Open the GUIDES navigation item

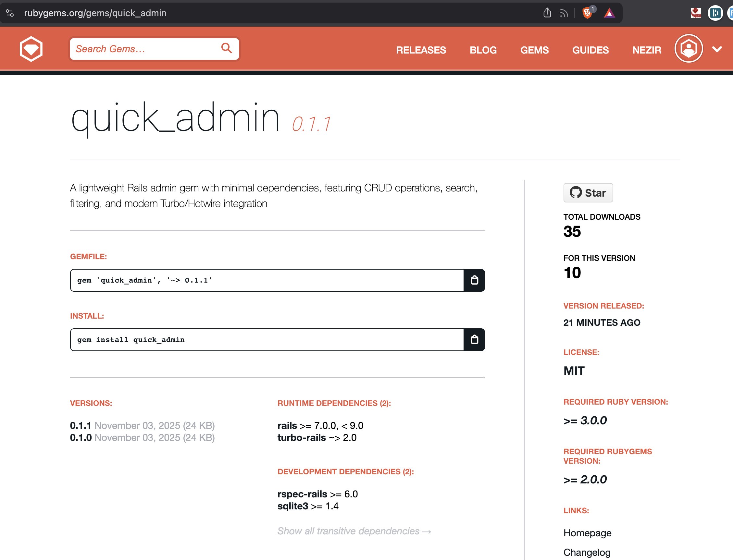[590, 50]
